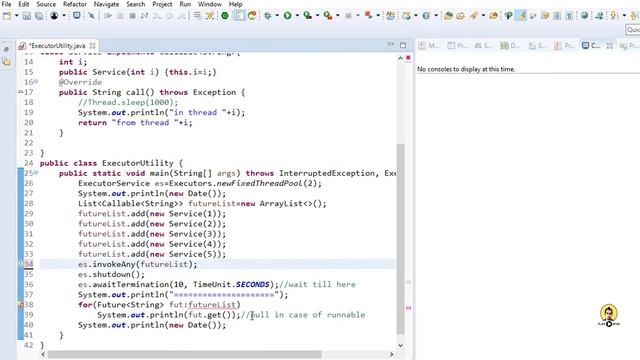Click the green Run button
Screen dimensions: 640x360
288,16
